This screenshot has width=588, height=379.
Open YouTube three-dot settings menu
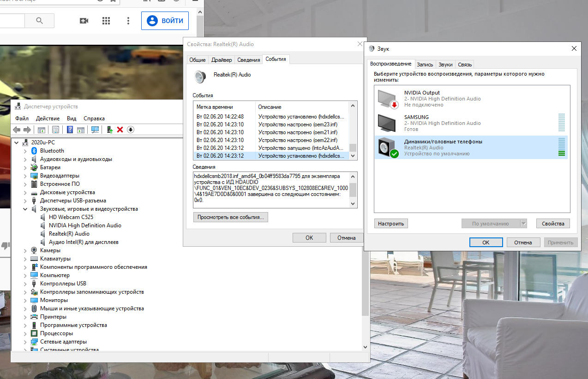(x=129, y=21)
